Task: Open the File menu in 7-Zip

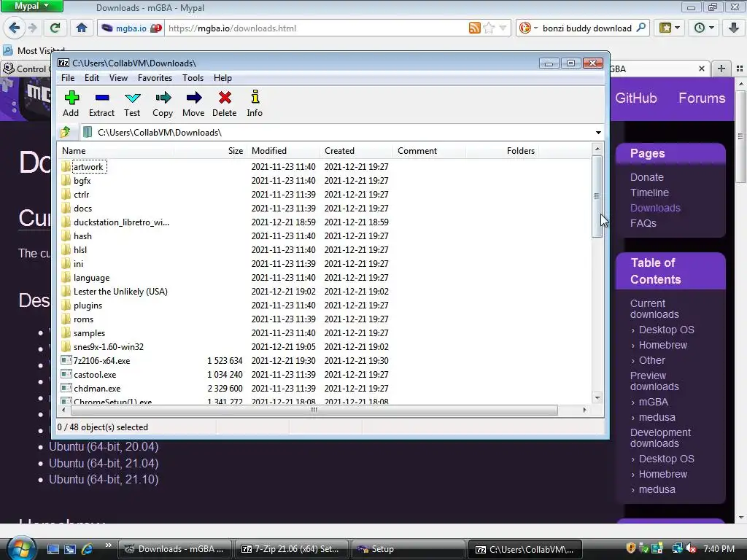Action: click(x=68, y=77)
